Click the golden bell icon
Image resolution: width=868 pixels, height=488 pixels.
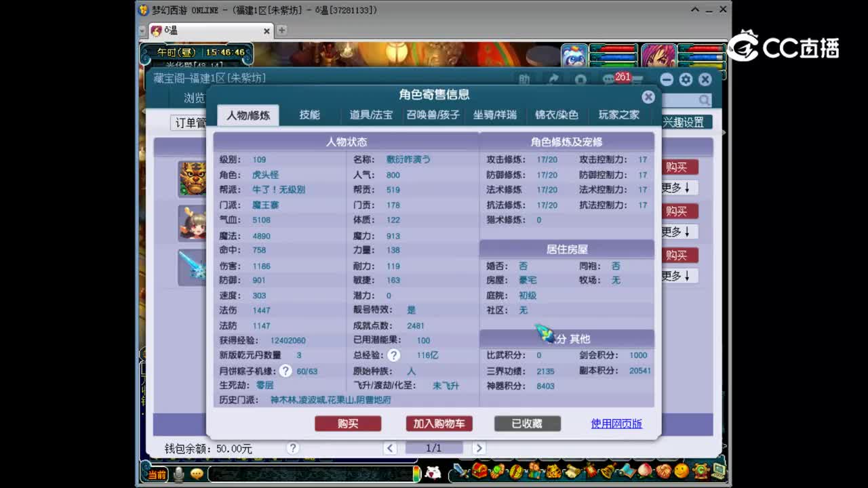609,470
